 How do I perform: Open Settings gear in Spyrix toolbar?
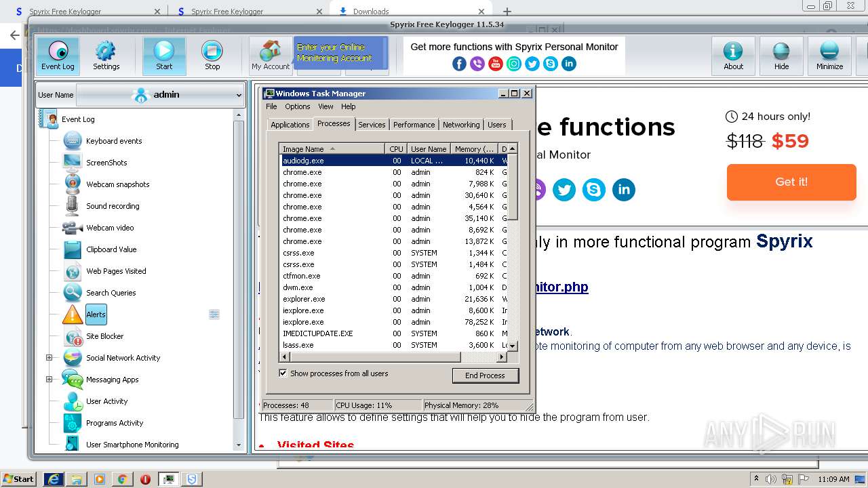(x=106, y=56)
